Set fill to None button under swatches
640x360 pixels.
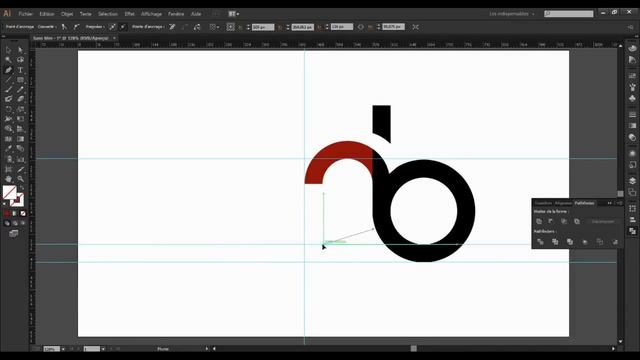pos(23,213)
